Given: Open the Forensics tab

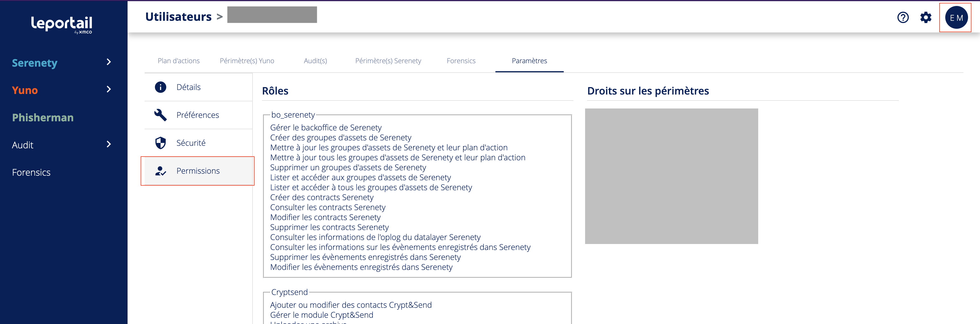Looking at the screenshot, I should pos(461,61).
